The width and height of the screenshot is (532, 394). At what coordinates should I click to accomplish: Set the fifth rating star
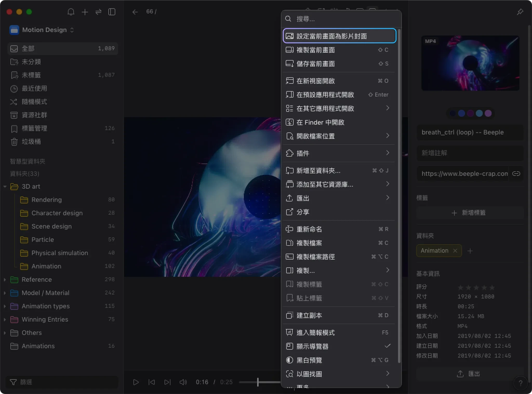click(492, 287)
